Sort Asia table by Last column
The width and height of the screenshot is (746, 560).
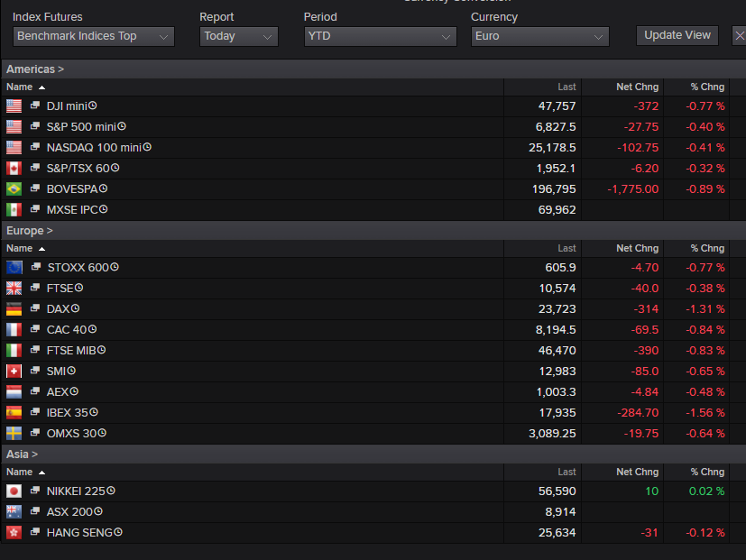click(x=566, y=472)
